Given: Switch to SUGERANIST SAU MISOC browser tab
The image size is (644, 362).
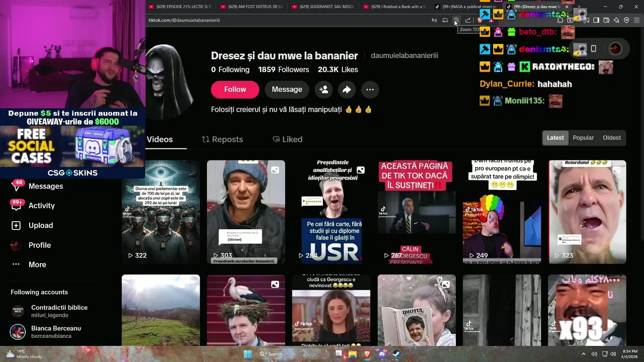Looking at the screenshot, I should pos(324,7).
